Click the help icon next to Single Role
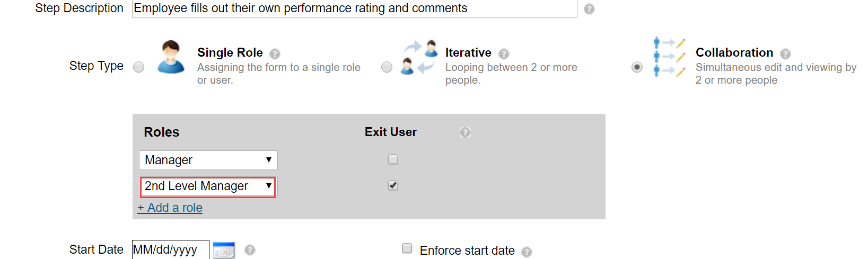868x259 pixels. point(275,53)
